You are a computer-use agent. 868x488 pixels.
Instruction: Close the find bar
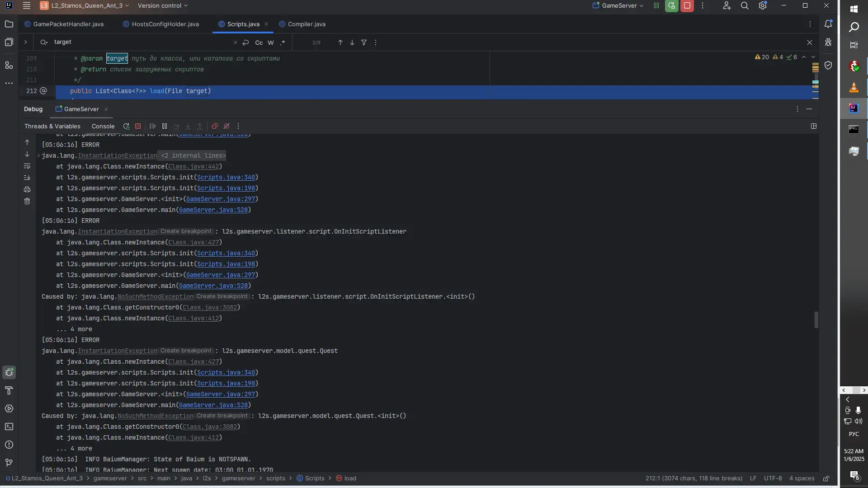click(810, 42)
